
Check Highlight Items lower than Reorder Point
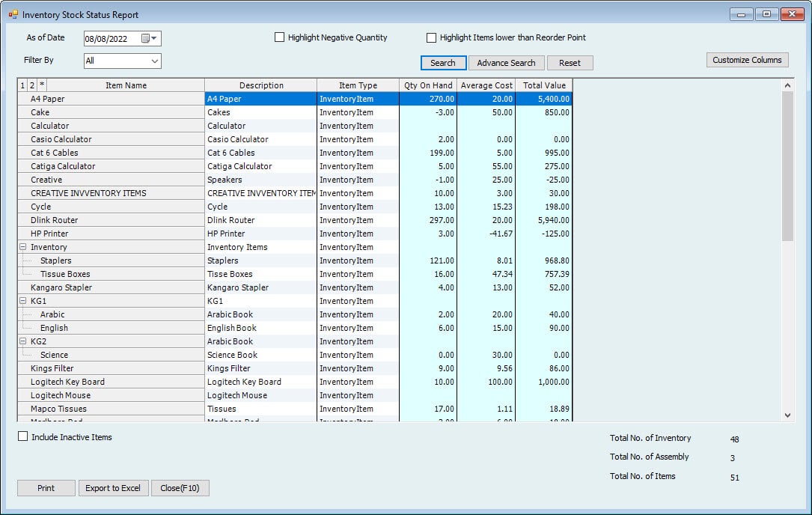tap(432, 37)
